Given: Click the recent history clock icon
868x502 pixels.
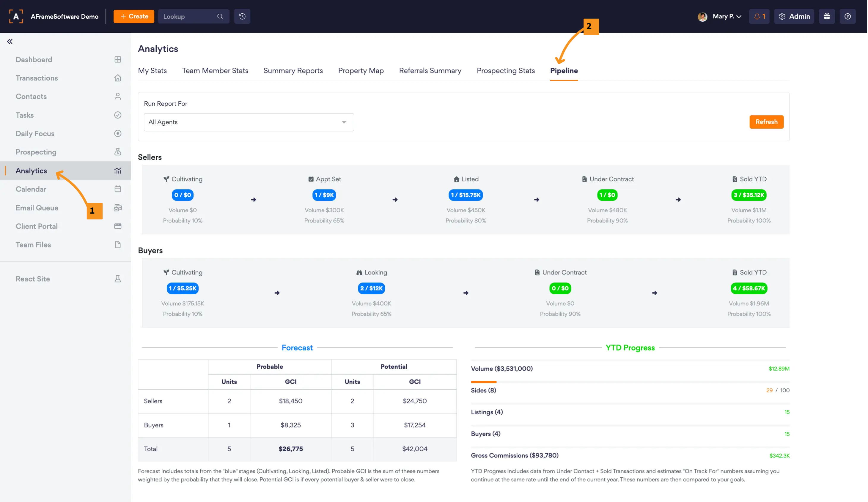Looking at the screenshot, I should pos(242,16).
